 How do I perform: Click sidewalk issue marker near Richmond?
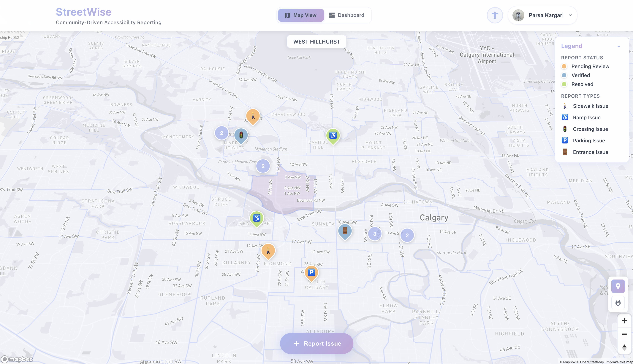point(268,251)
